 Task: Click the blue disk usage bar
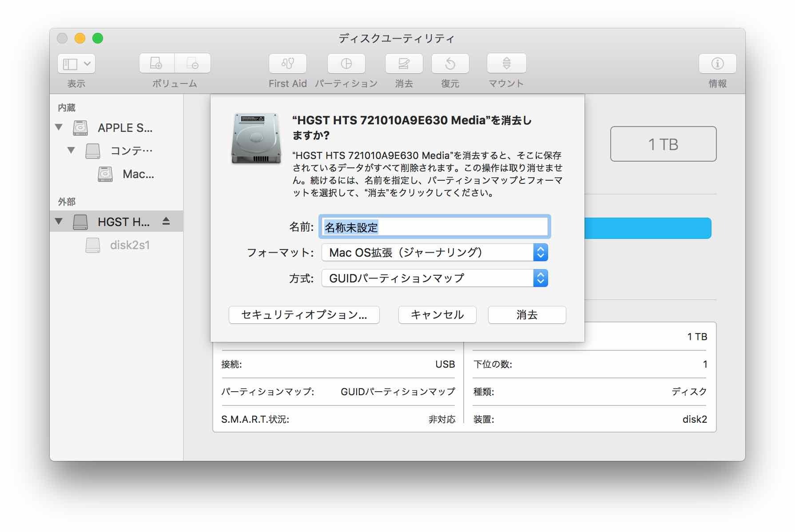(x=648, y=228)
